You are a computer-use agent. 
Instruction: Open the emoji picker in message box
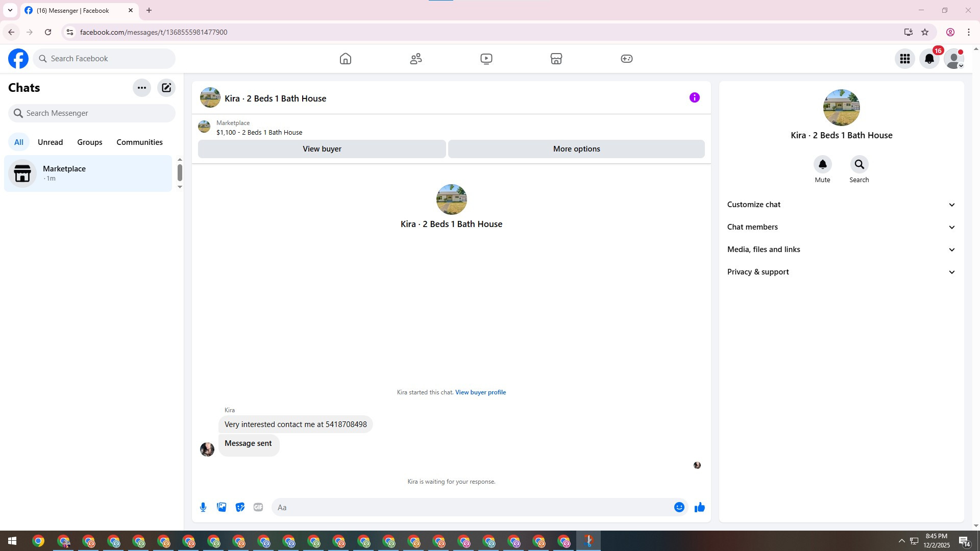pyautogui.click(x=679, y=507)
